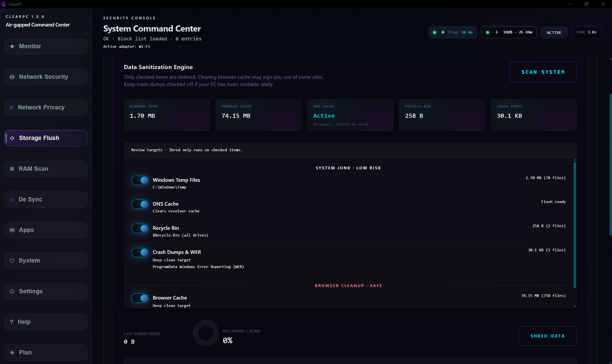This screenshot has height=364, width=612.
Task: Click the main page vertical scrollbar
Action: tap(610, 164)
